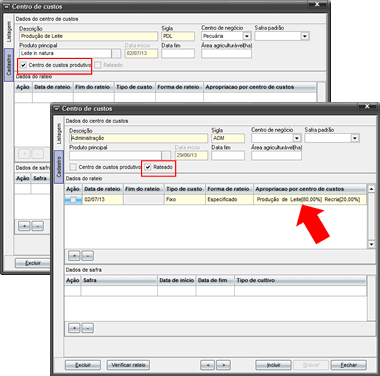Click Descrição field containing Produção de Leite
This screenshot has height=376, width=380.
point(88,36)
